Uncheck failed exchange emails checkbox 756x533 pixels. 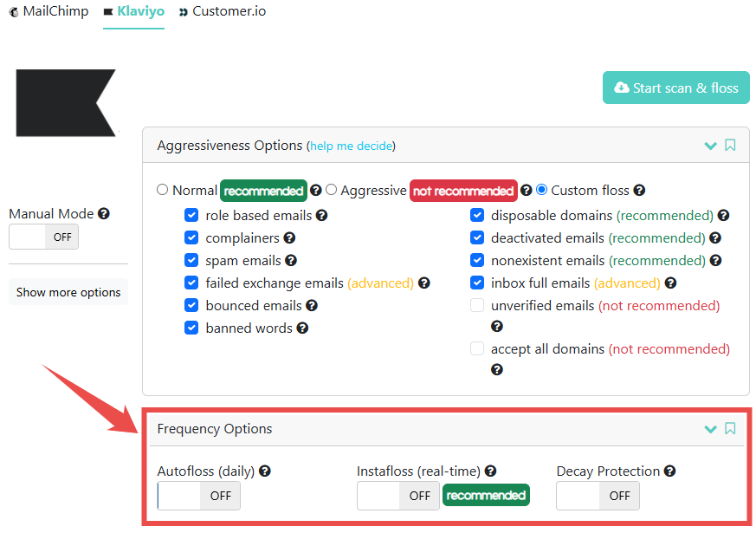191,283
